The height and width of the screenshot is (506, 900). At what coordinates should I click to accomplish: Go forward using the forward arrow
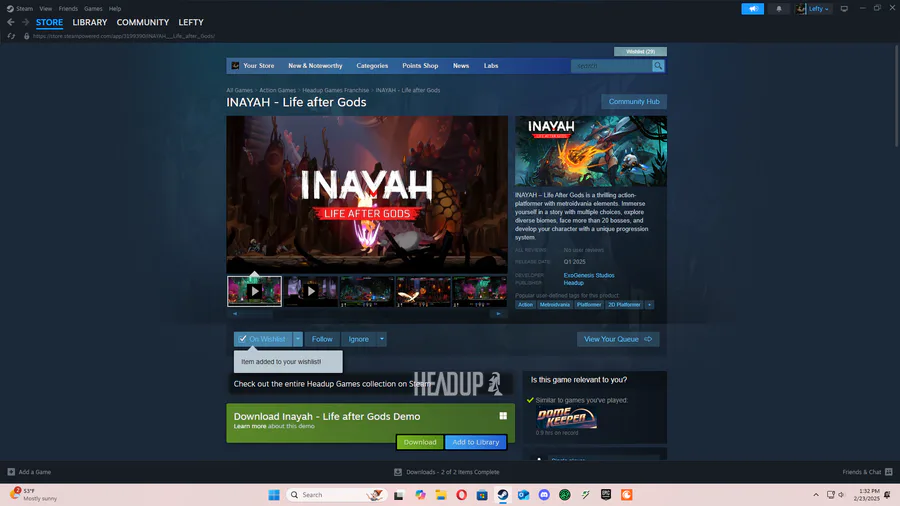click(x=25, y=22)
